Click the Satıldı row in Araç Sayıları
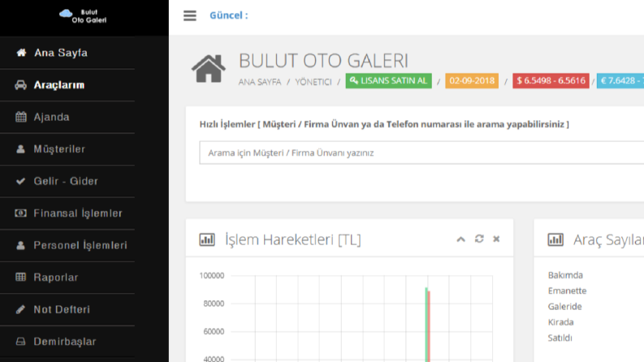The image size is (644, 362). 560,338
